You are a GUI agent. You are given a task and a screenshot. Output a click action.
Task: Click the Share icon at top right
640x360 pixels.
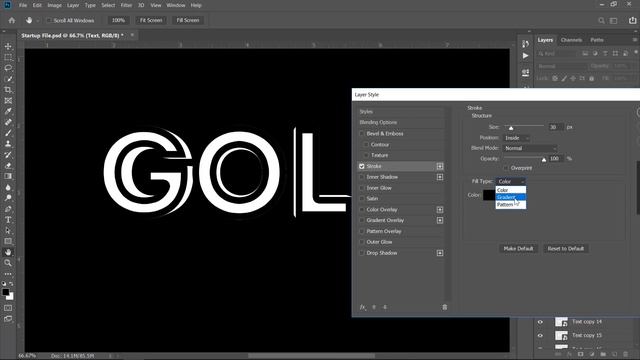632,20
